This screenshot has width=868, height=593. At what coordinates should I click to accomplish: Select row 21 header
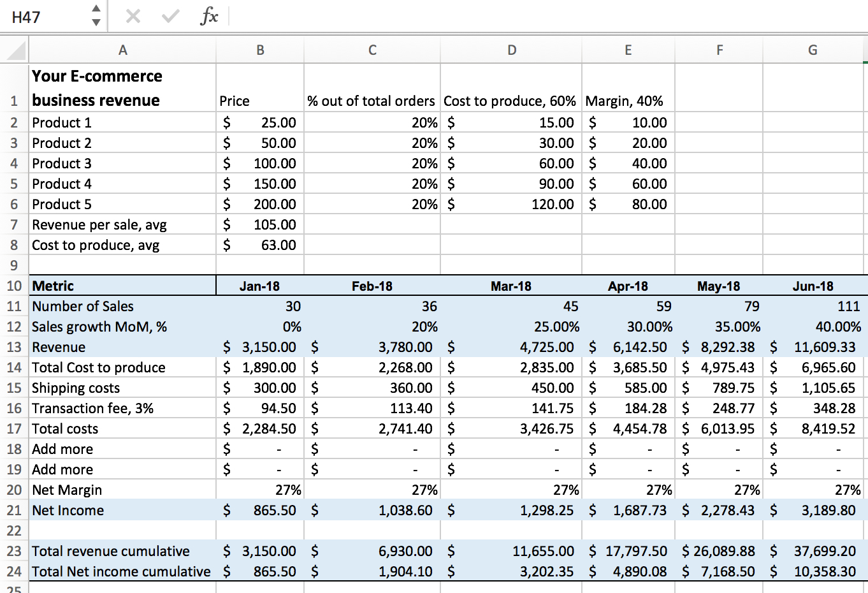click(14, 510)
